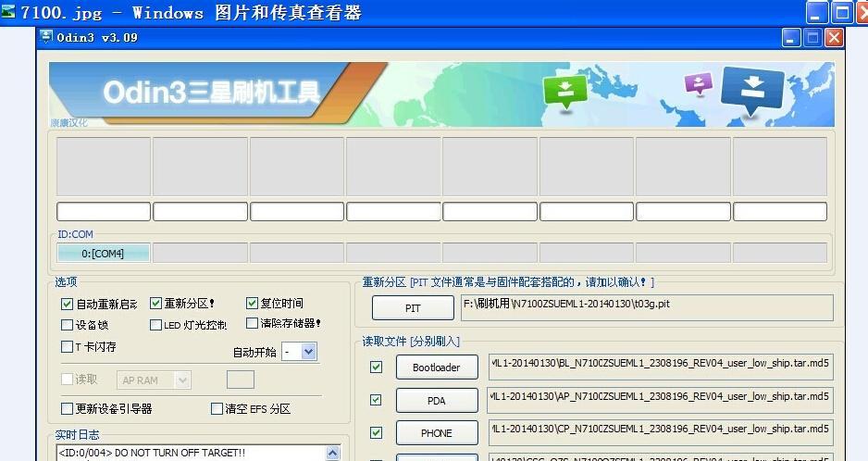Toggle the 自动重新启动 checkbox
The height and width of the screenshot is (461, 868).
point(67,305)
